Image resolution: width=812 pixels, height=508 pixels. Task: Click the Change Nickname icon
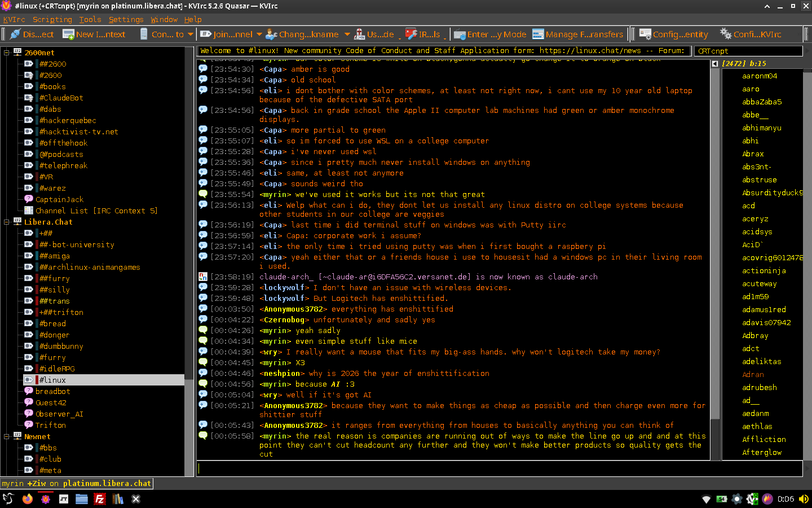(271, 34)
